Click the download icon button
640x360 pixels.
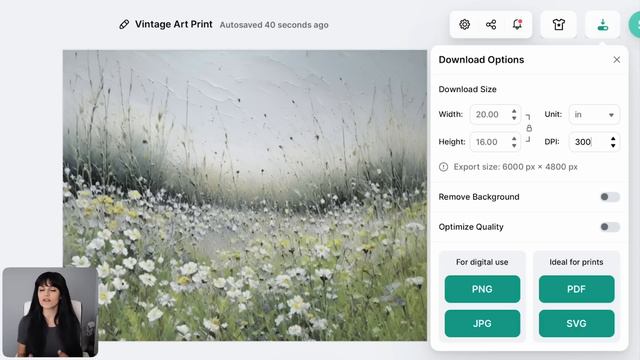point(602,24)
